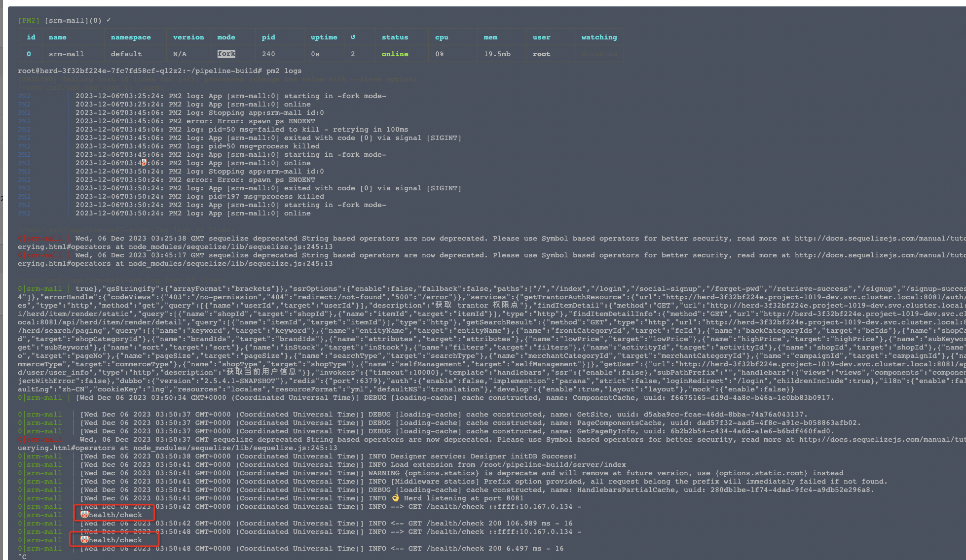
Task: Click the OK-hand emoji before Herd listening
Action: (x=396, y=498)
